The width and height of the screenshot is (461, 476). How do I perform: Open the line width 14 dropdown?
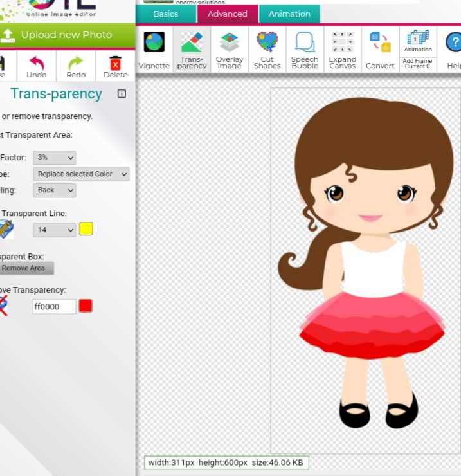click(54, 230)
